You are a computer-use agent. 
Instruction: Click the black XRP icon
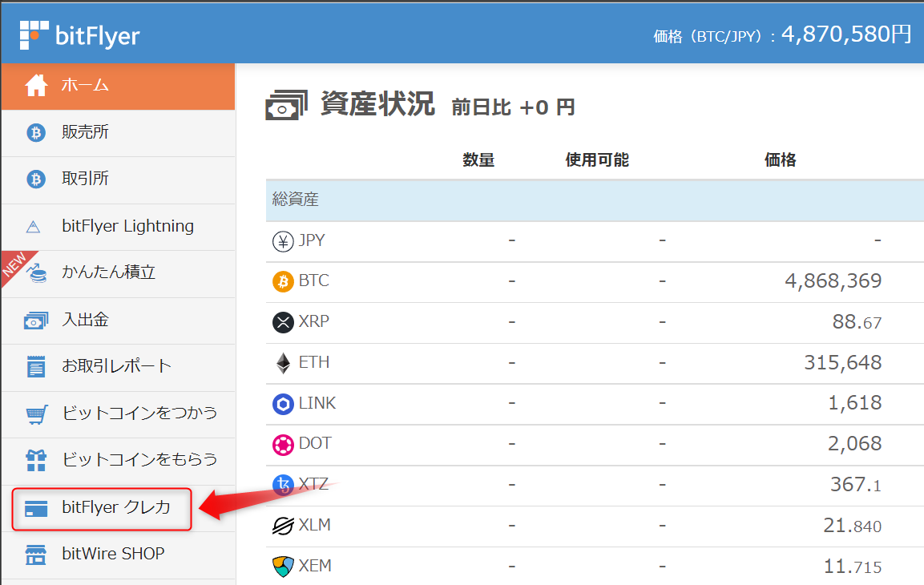click(x=283, y=322)
